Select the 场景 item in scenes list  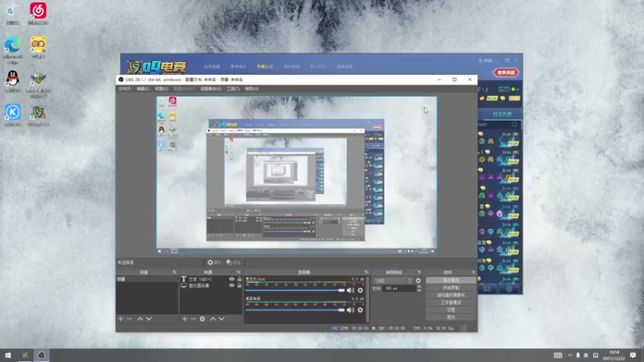coord(147,279)
